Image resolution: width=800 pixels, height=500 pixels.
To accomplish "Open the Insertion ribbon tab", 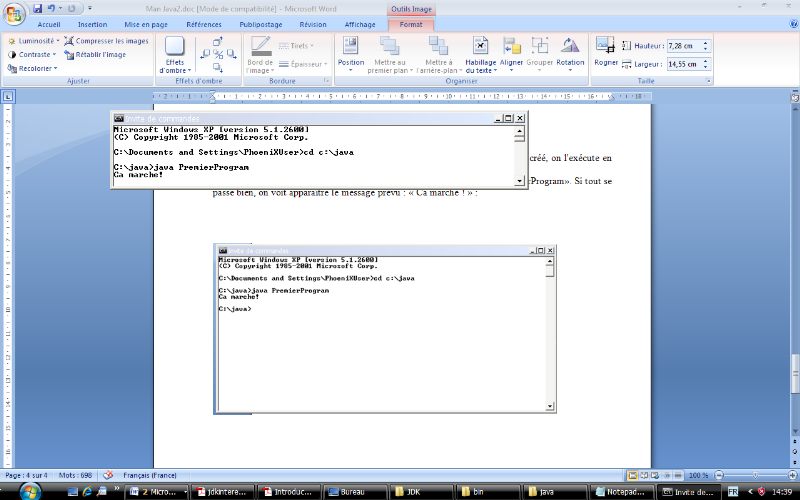I will pos(92,24).
